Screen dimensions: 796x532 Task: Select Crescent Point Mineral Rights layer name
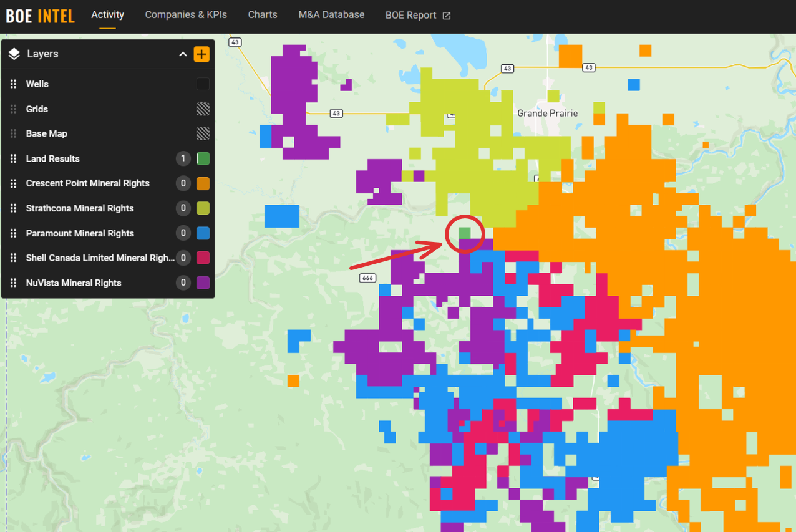[88, 183]
